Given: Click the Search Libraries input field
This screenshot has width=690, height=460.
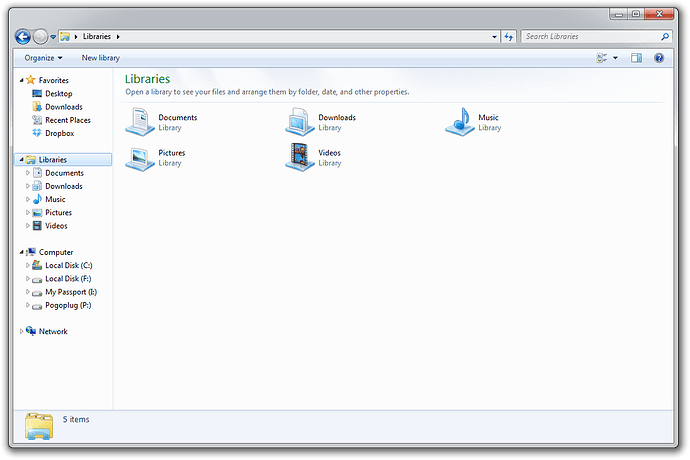Looking at the screenshot, I should click(590, 37).
